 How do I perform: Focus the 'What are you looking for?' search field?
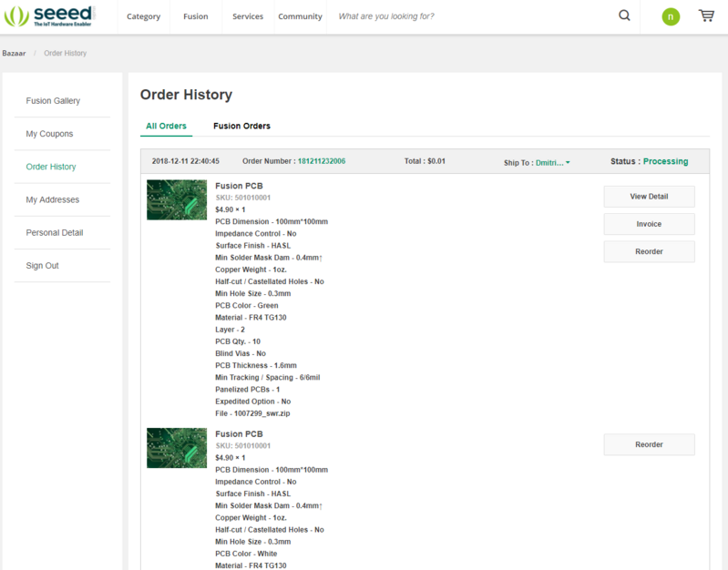pos(471,16)
